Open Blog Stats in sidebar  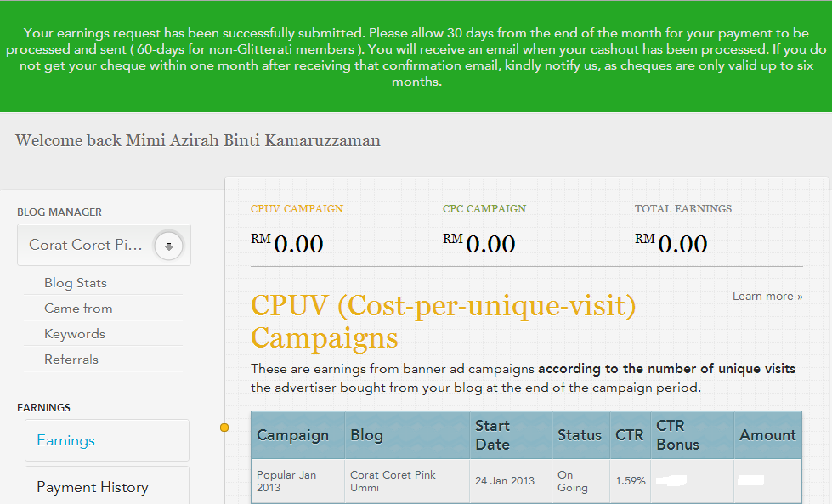point(76,283)
